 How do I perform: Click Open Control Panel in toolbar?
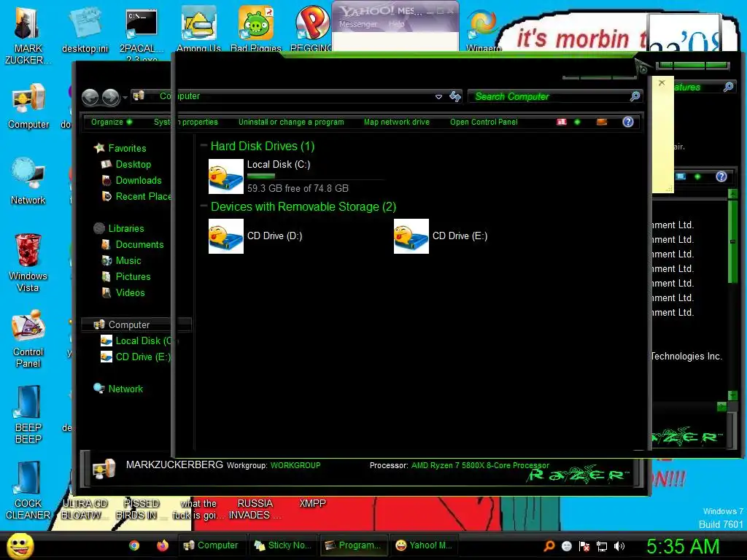click(x=484, y=122)
